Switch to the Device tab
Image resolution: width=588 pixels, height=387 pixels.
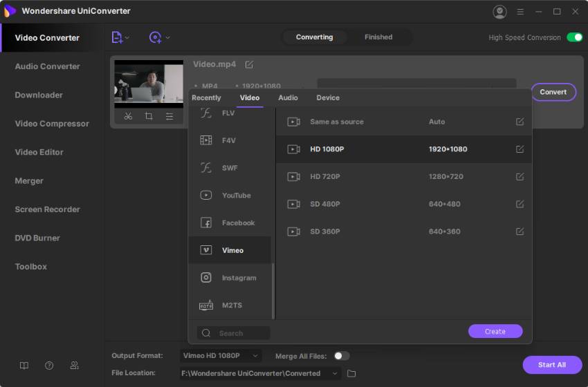coord(328,97)
